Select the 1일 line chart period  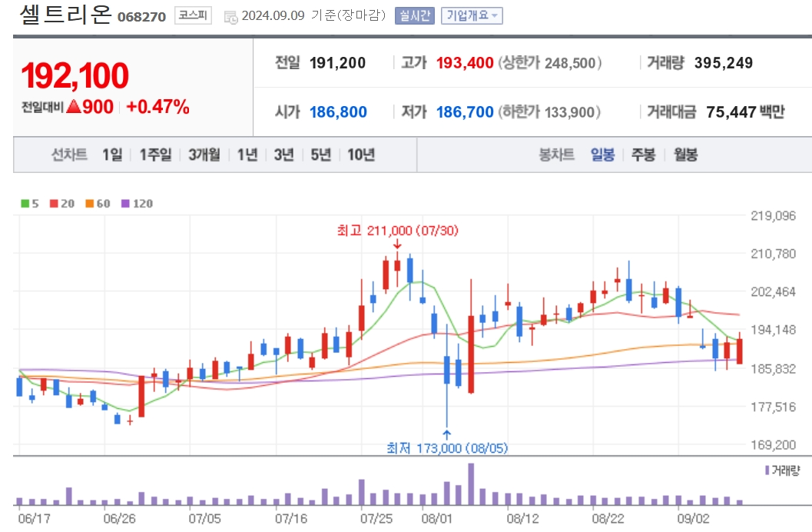pyautogui.click(x=112, y=155)
